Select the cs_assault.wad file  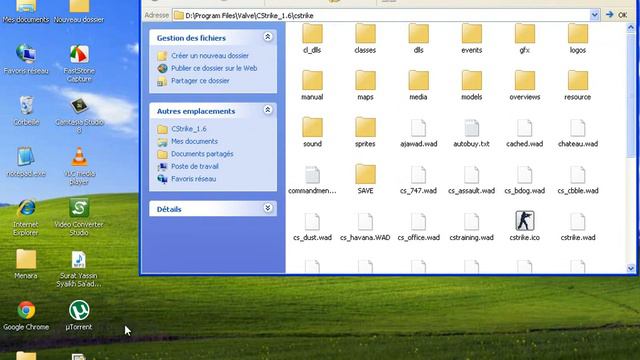(471, 180)
